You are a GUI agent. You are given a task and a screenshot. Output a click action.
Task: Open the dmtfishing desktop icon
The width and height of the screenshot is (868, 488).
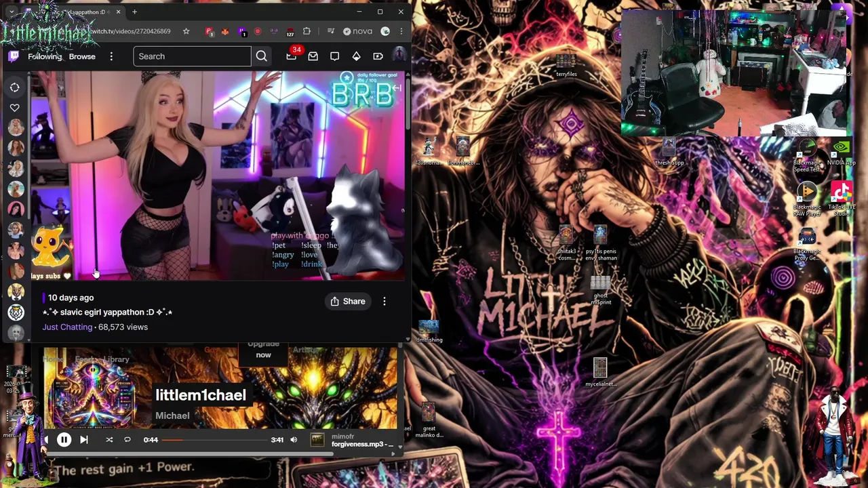click(x=429, y=331)
